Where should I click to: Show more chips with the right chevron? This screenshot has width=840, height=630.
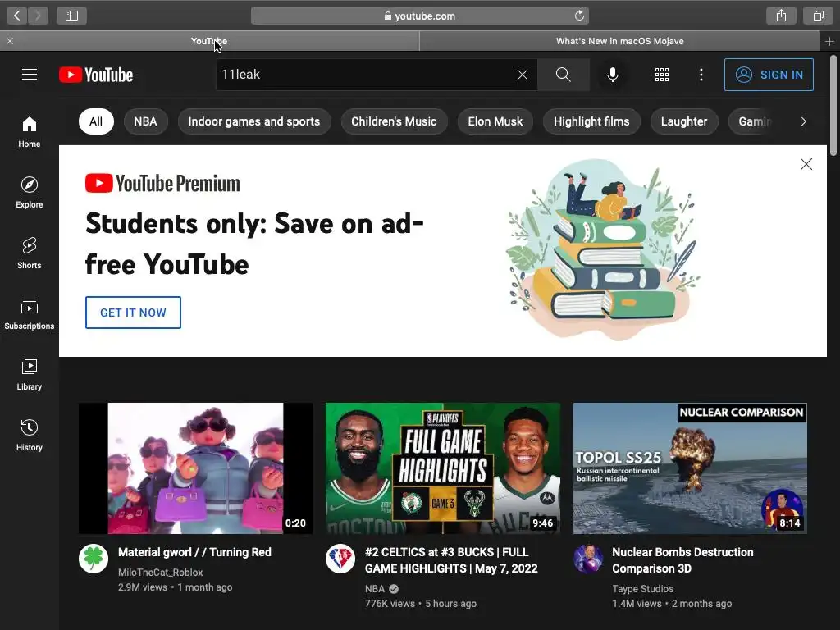point(803,121)
